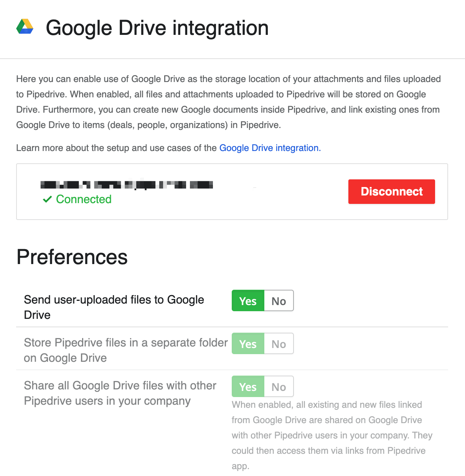The height and width of the screenshot is (476, 465).
Task: Click the connected account info box
Action: [x=232, y=192]
